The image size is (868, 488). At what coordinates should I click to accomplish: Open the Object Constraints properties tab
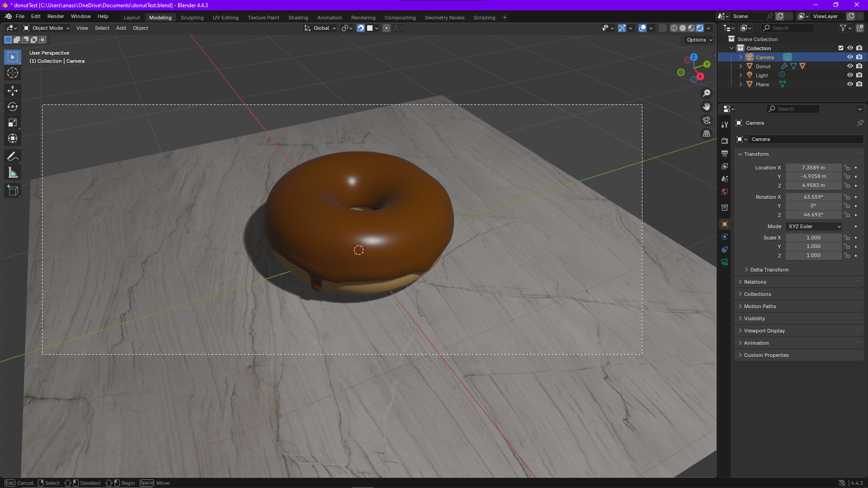pyautogui.click(x=725, y=249)
